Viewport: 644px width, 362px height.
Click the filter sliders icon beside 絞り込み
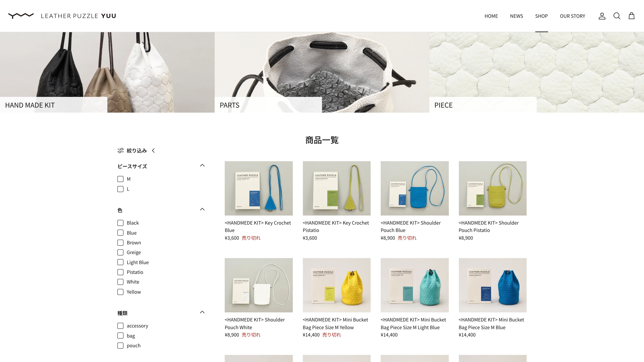121,150
